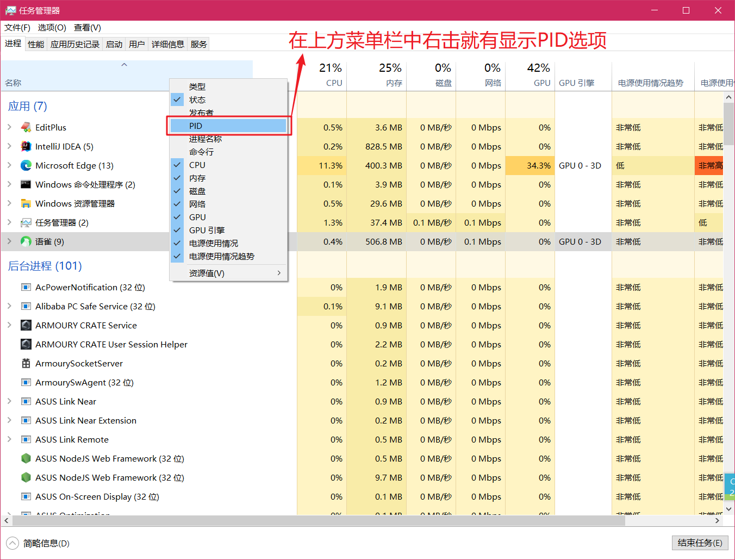Image resolution: width=735 pixels, height=560 pixels.
Task: Open the 文件(F) menu
Action: [x=17, y=28]
